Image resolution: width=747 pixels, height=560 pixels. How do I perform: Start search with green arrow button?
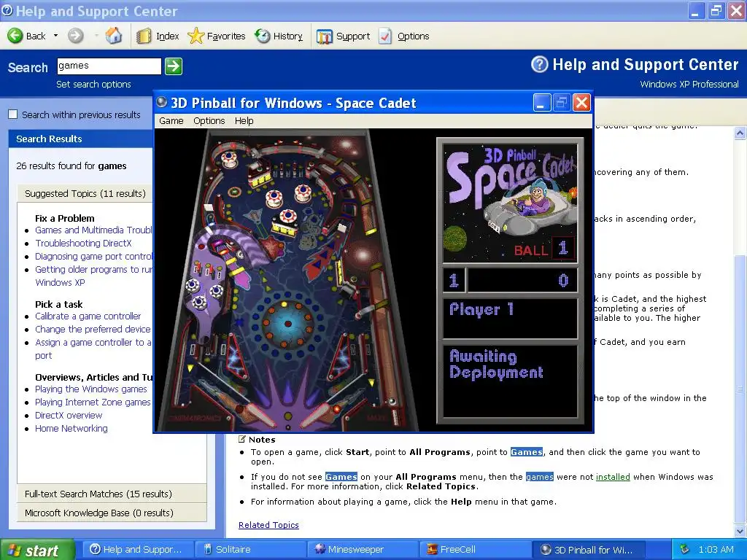(x=174, y=66)
